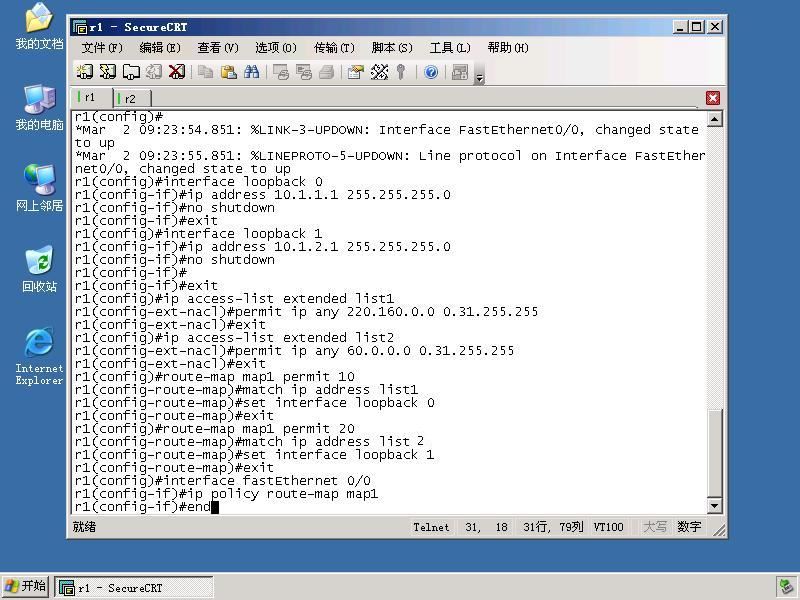800x600 pixels.
Task: Open Session Options toolbar icon
Action: tap(356, 72)
